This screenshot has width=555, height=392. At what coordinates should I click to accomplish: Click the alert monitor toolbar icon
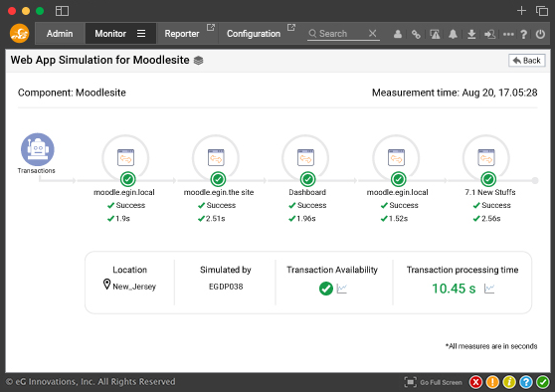[435, 34]
